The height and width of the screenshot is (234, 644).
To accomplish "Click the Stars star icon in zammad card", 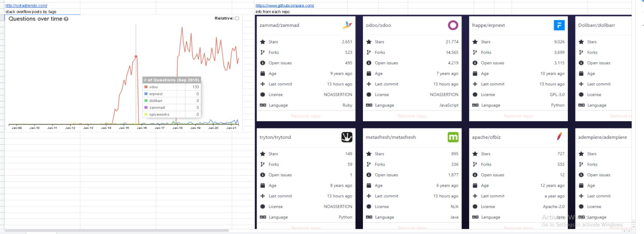I will (x=263, y=42).
